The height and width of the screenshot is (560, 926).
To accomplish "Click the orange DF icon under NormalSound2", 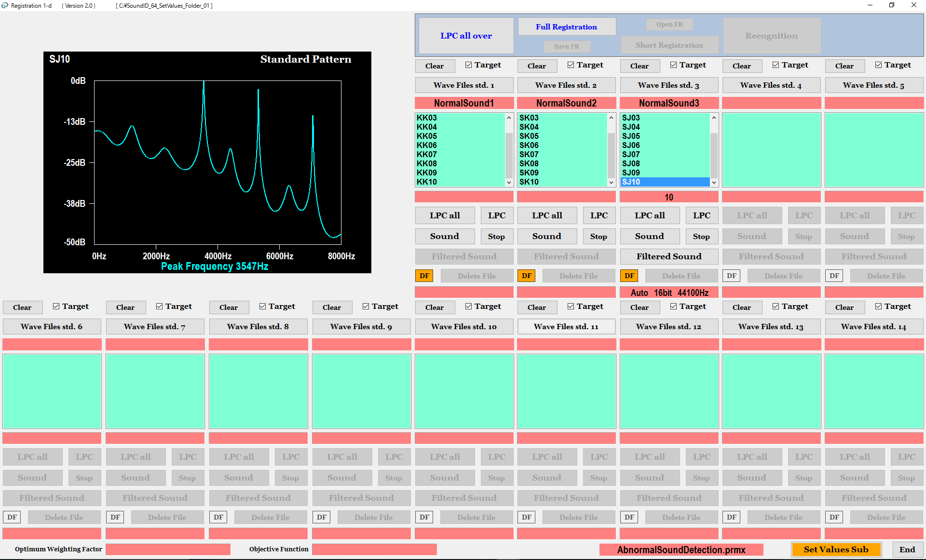I will (526, 275).
